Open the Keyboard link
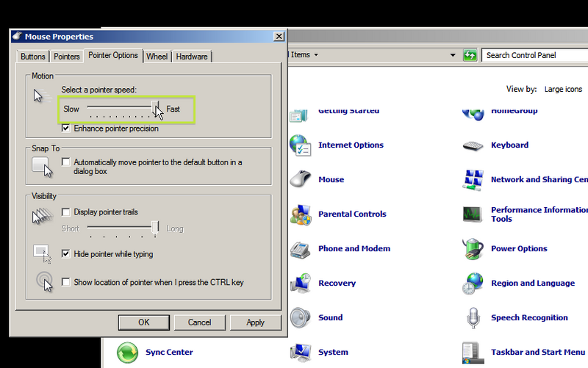Screen dimensions: 588x368 click(x=509, y=145)
